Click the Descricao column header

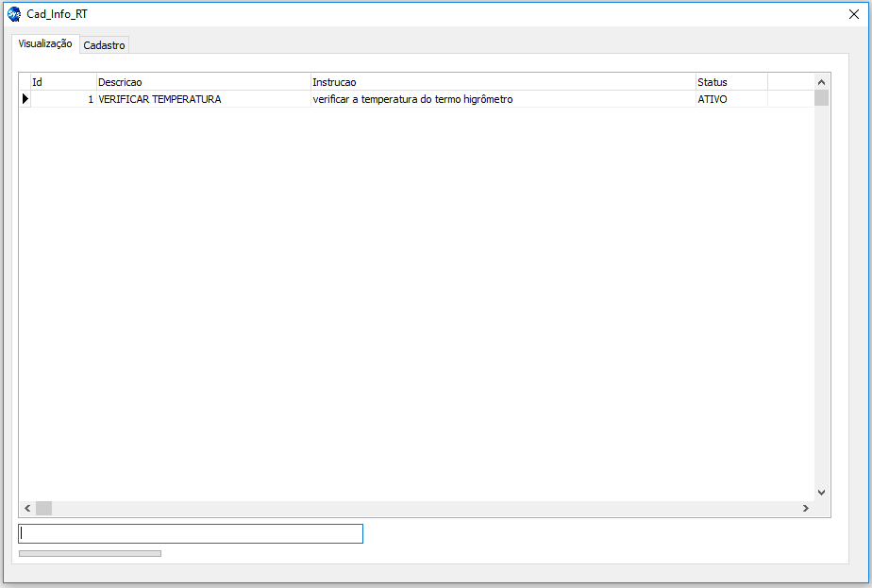click(203, 82)
